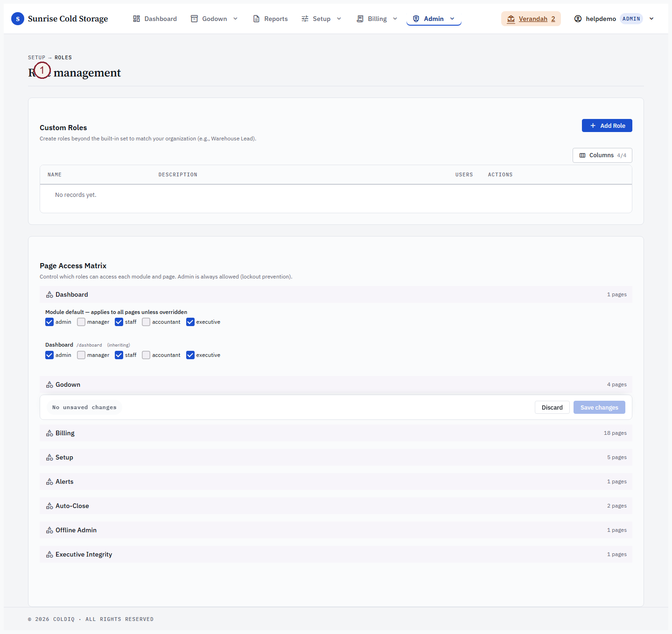Click the Admin shield icon
Screen dimensions: 672x634
pyautogui.click(x=416, y=19)
